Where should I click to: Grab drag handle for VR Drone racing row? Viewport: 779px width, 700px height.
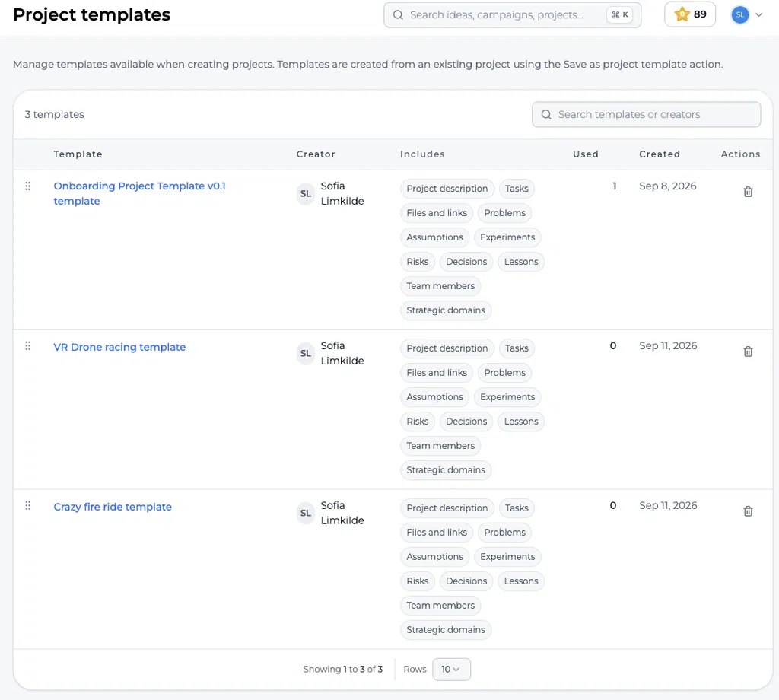28,345
